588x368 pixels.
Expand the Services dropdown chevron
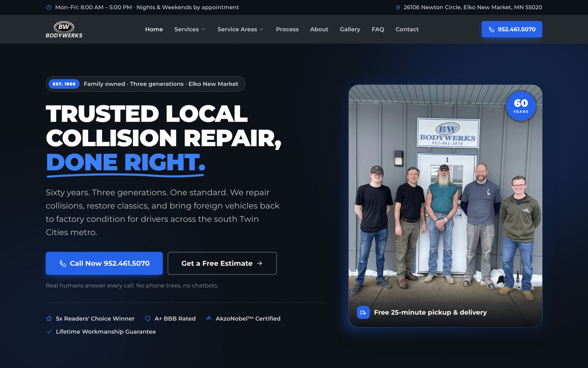(x=204, y=29)
